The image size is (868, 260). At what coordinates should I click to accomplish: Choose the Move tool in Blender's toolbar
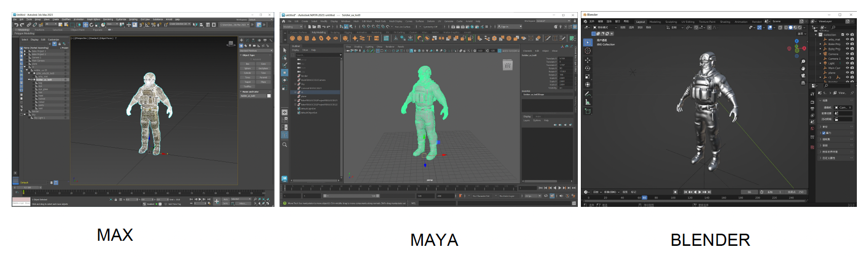[587, 60]
